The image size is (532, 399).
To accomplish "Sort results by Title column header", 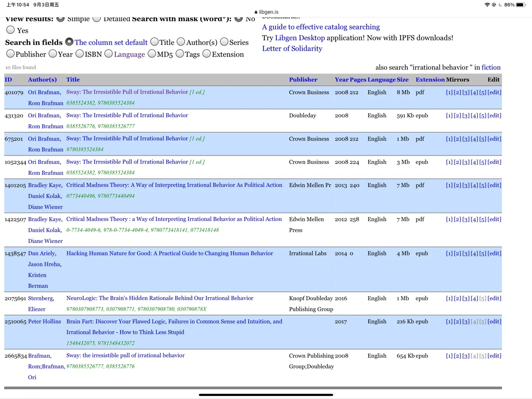I will click(73, 79).
